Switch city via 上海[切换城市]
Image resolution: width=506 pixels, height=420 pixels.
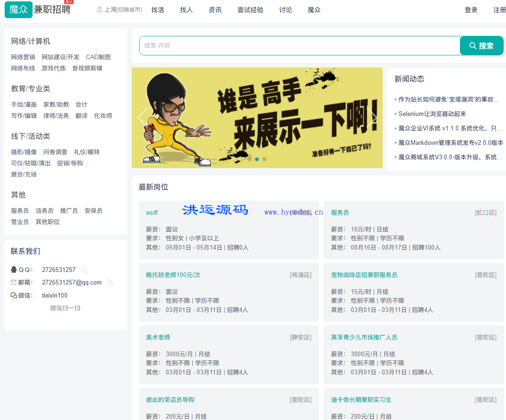(x=123, y=10)
